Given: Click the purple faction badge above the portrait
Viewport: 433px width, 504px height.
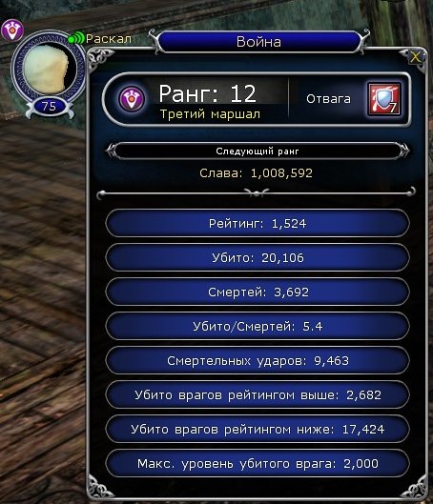Looking at the screenshot, I should [x=12, y=30].
